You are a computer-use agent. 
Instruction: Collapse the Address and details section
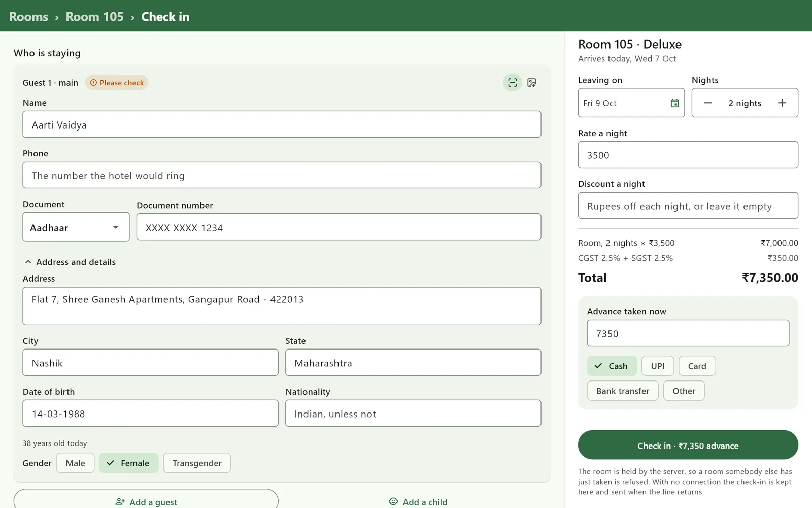70,262
